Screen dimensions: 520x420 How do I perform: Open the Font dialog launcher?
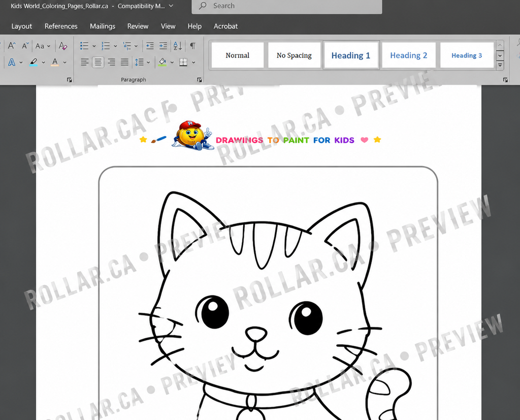(69, 80)
